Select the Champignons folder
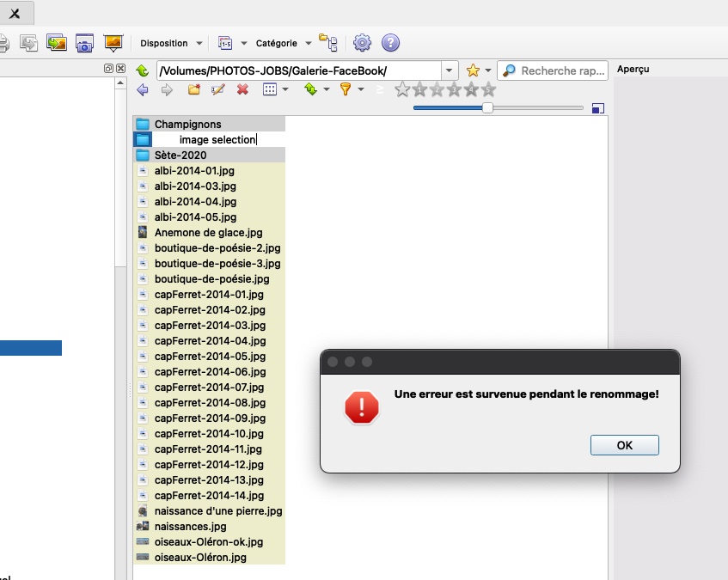Image resolution: width=728 pixels, height=580 pixels. [x=209, y=124]
